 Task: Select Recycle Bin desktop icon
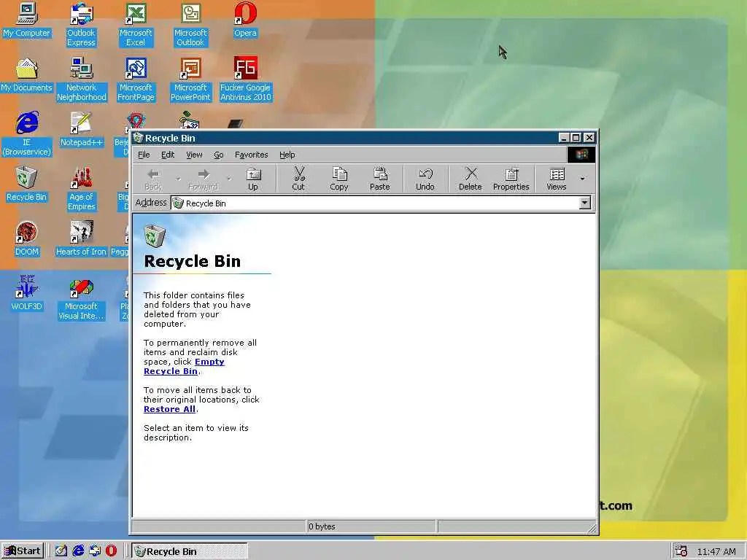coord(26,184)
